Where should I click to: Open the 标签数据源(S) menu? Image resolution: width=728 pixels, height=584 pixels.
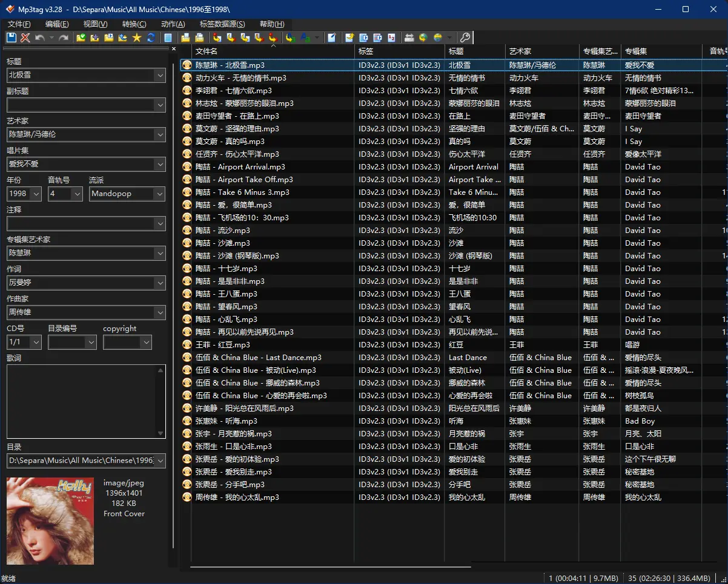(222, 24)
